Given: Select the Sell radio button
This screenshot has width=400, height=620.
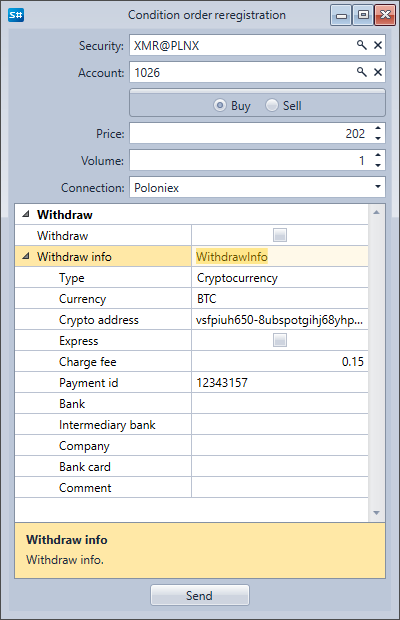Looking at the screenshot, I should [x=272, y=105].
